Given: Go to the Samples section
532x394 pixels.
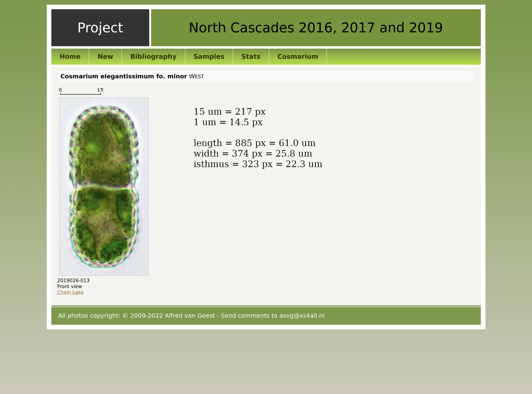Looking at the screenshot, I should [x=209, y=57].
